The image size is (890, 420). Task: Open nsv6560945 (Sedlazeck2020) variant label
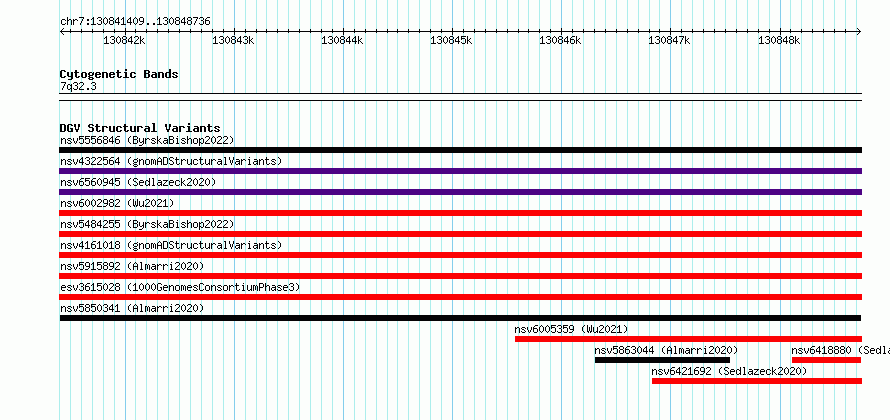(138, 182)
